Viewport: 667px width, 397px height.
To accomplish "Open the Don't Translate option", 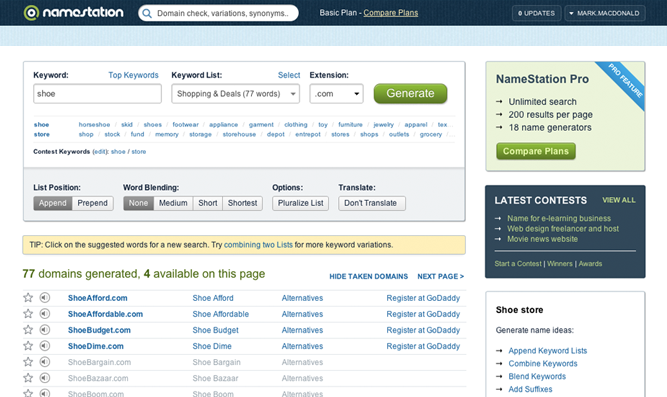I will point(372,203).
